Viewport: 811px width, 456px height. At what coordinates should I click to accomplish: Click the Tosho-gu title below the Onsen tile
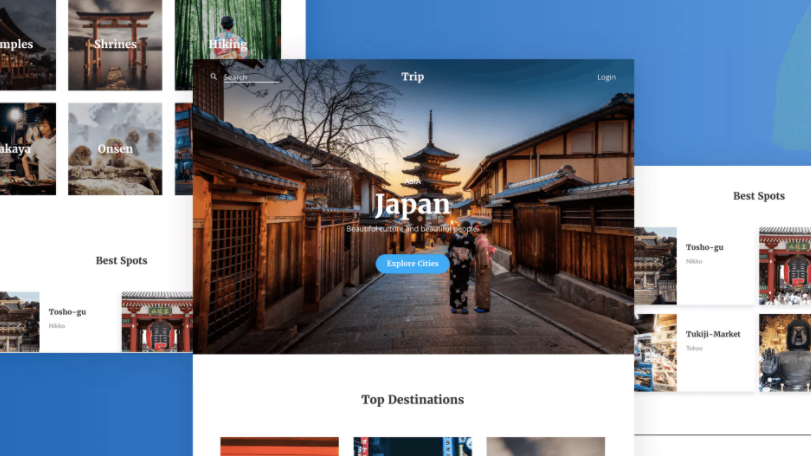[x=67, y=312]
